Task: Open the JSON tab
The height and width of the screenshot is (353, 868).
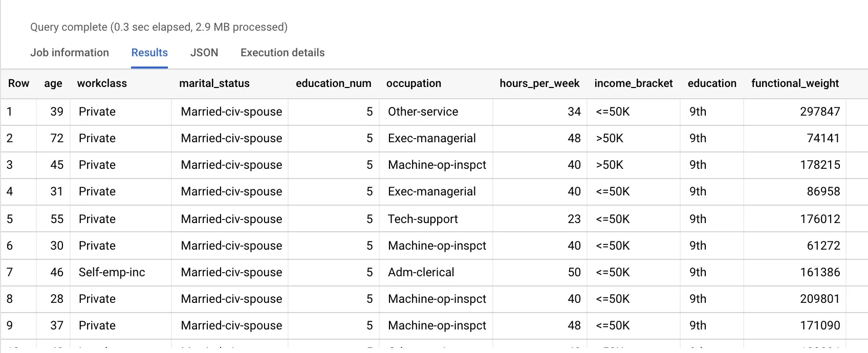Action: pos(204,53)
